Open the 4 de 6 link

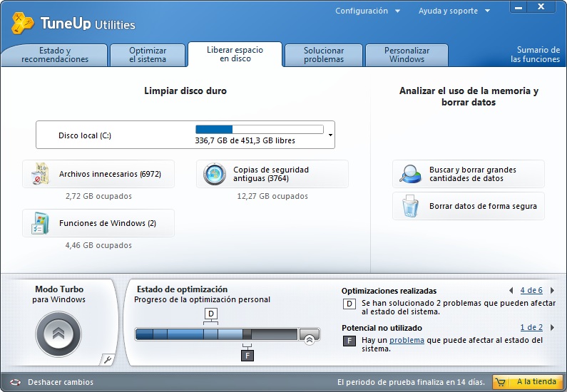pyautogui.click(x=531, y=290)
